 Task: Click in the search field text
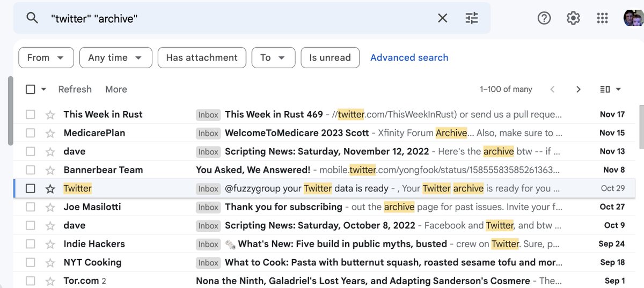click(95, 18)
